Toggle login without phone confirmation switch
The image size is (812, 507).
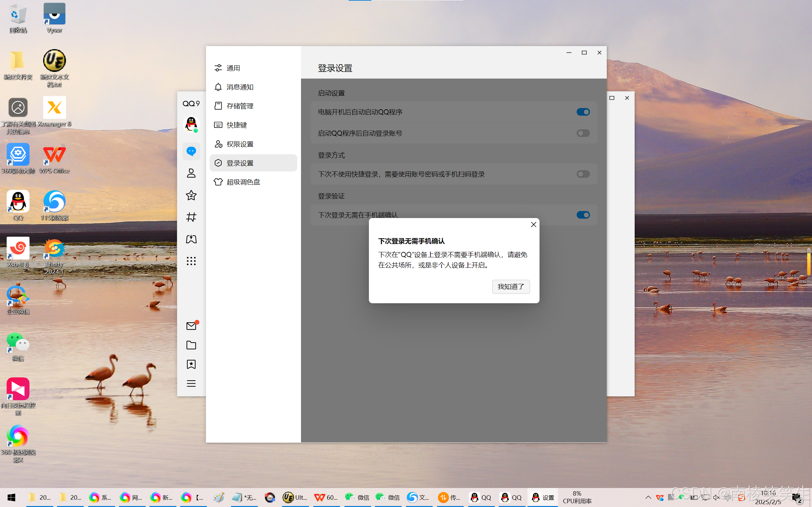pyautogui.click(x=583, y=215)
